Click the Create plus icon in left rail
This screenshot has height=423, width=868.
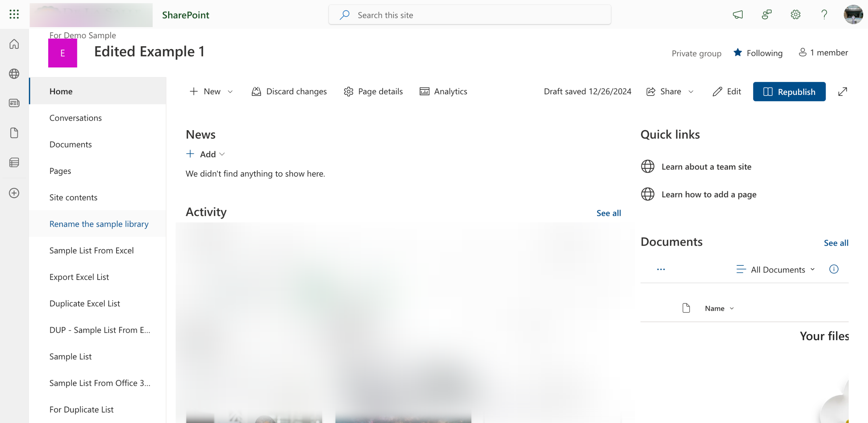coord(14,193)
